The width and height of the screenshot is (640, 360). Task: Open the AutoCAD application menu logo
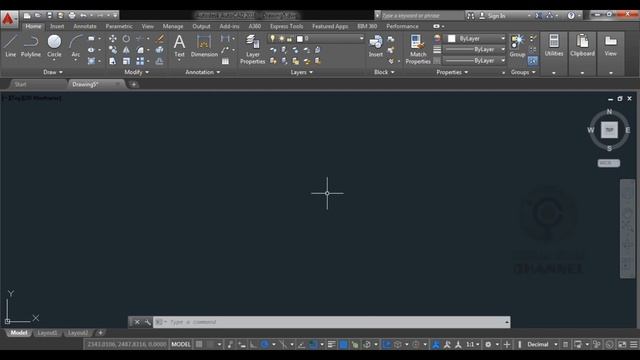tap(9, 19)
